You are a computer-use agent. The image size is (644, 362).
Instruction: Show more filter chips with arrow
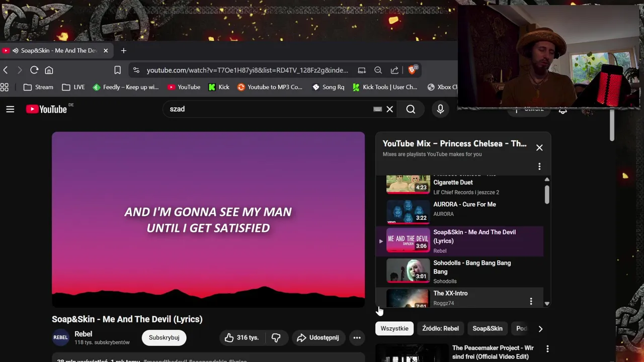coord(540,329)
